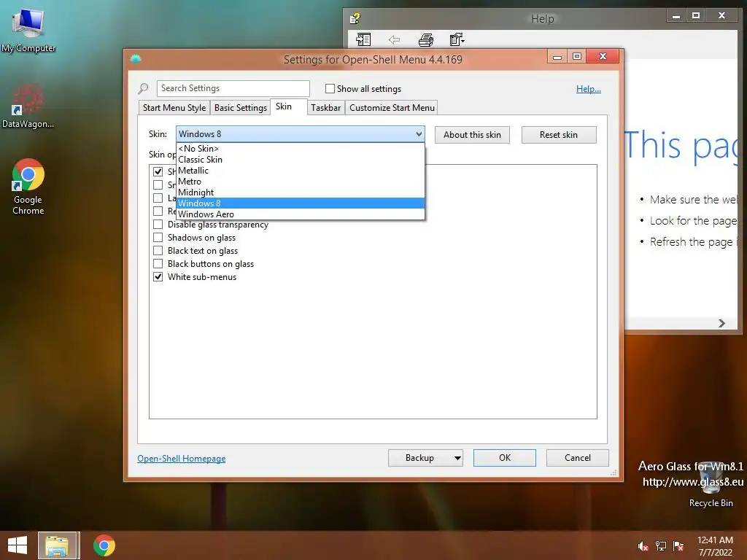Click Print icon in Help window
The height and width of the screenshot is (560, 747).
[426, 39]
